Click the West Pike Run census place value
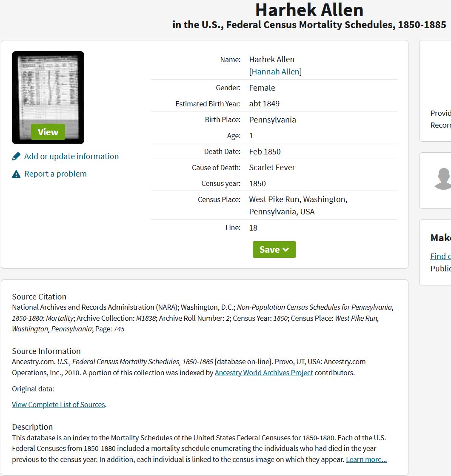The height and width of the screenshot is (476, 451). coord(298,205)
